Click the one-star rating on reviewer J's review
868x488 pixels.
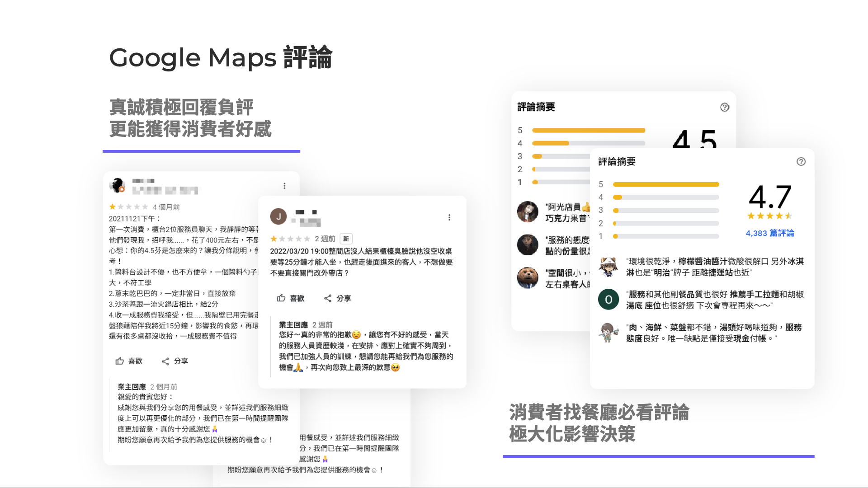290,239
